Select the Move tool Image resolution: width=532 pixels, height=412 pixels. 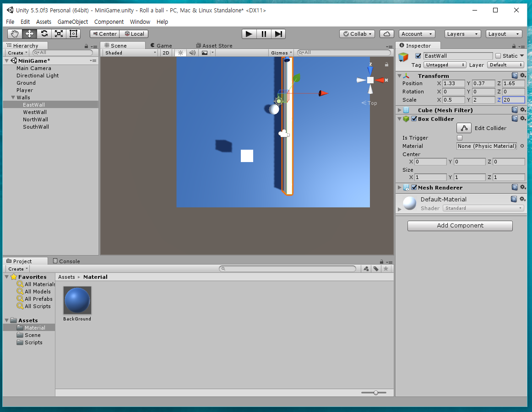(29, 33)
